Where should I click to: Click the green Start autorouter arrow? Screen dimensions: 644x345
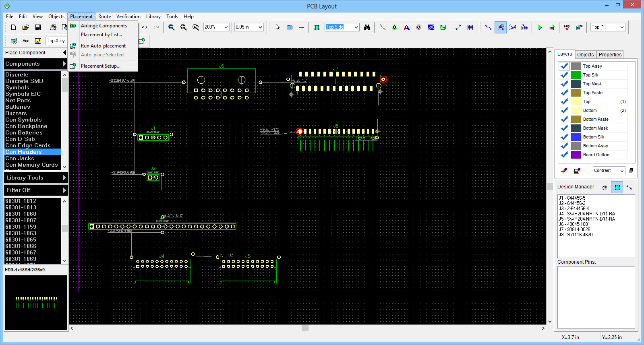click(x=540, y=27)
